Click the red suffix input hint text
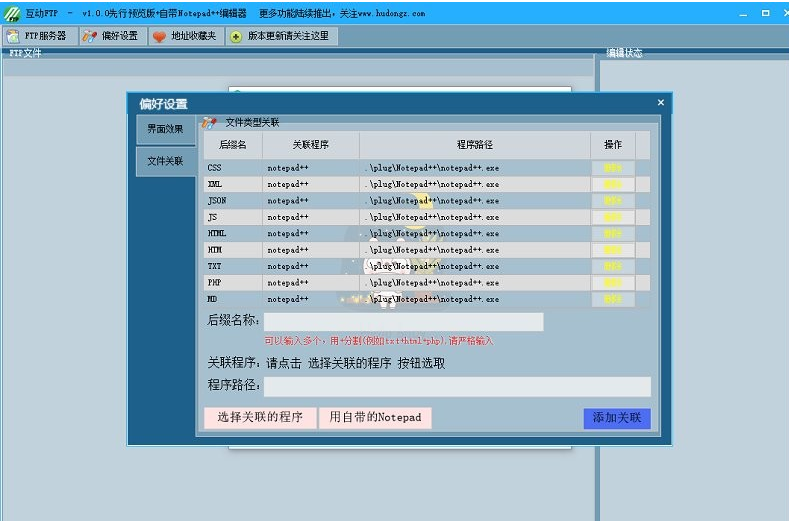The width and height of the screenshot is (789, 521). 379,341
